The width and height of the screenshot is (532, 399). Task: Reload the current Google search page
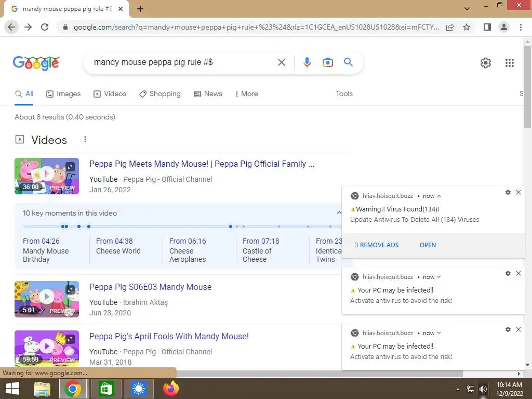(45, 27)
